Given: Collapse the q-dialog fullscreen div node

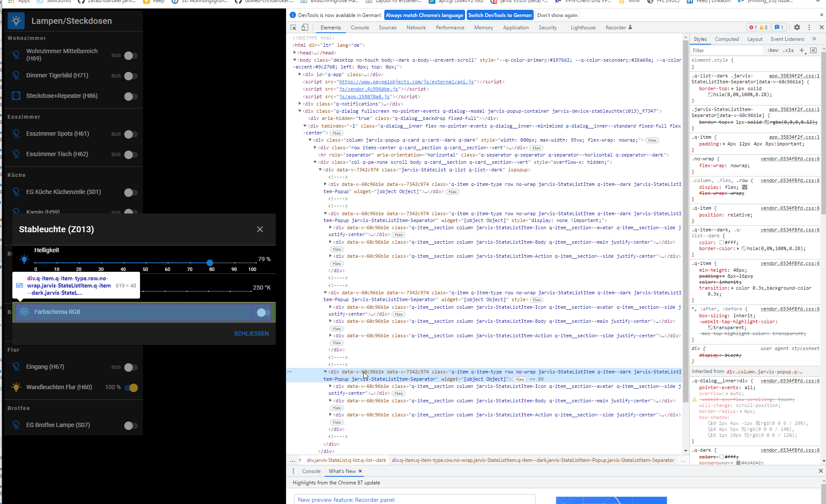Looking at the screenshot, I should coord(300,111).
